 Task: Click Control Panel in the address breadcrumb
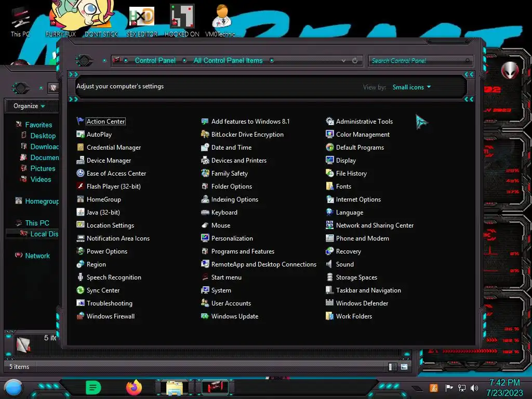coord(155,60)
